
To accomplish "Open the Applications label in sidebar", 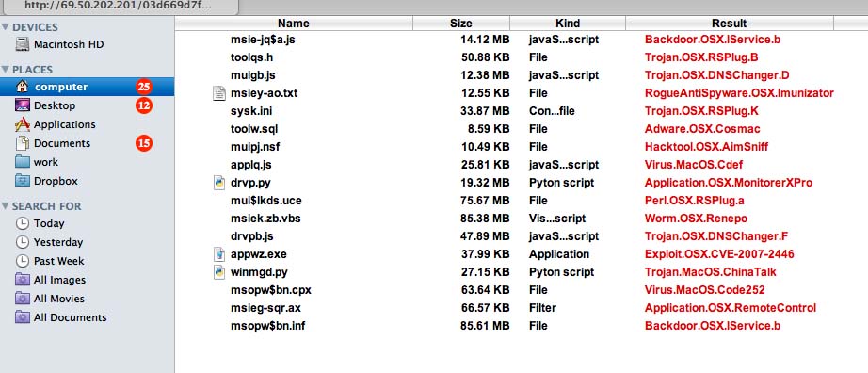I will 64,124.
